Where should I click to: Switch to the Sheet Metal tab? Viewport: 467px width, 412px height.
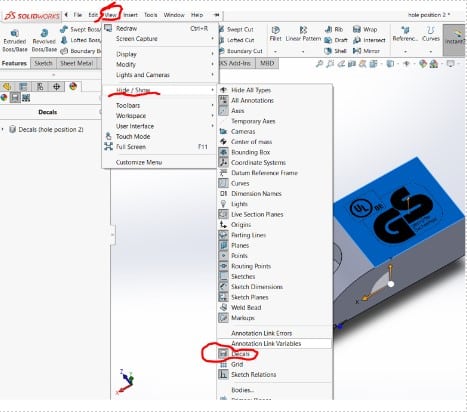pyautogui.click(x=76, y=63)
